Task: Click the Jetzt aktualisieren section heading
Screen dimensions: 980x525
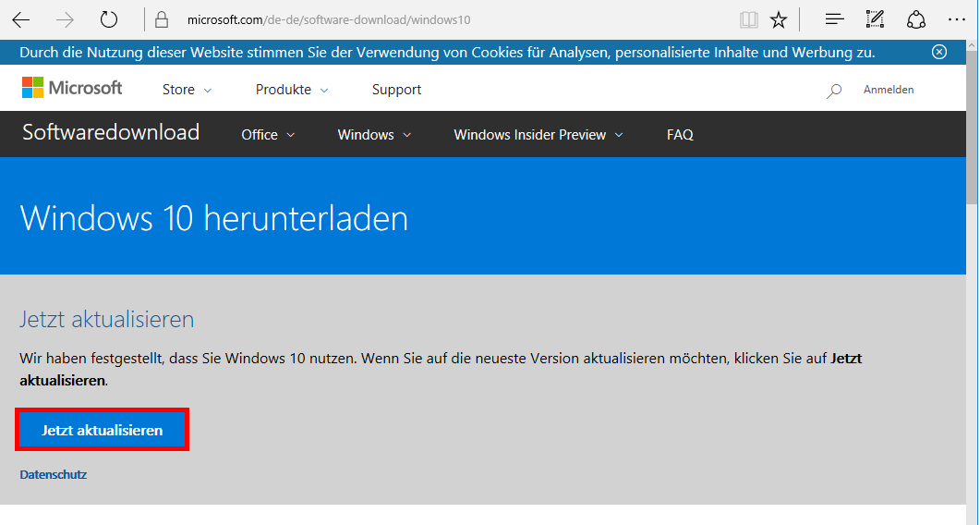Action: tap(107, 320)
